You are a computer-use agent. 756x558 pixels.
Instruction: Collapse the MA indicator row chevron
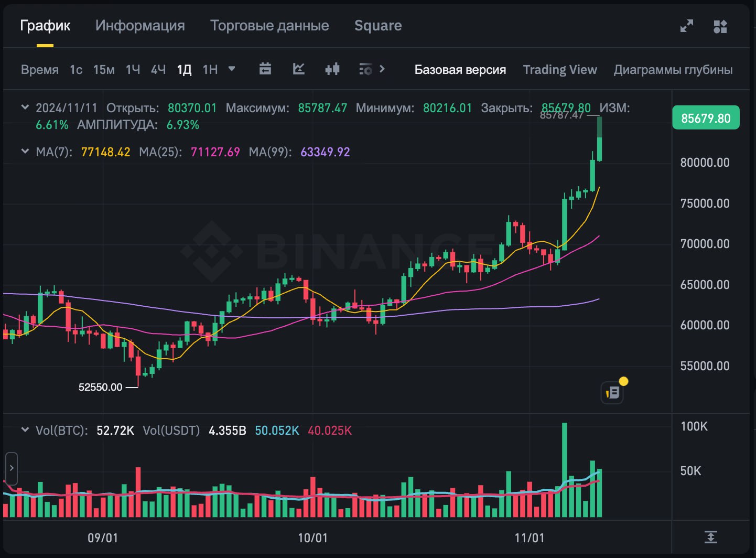[x=25, y=152]
